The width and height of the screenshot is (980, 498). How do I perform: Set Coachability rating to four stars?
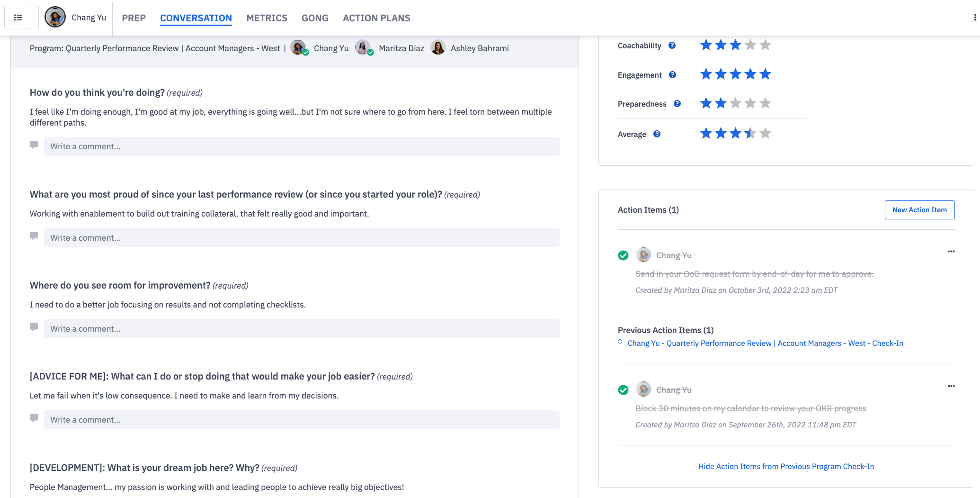750,45
